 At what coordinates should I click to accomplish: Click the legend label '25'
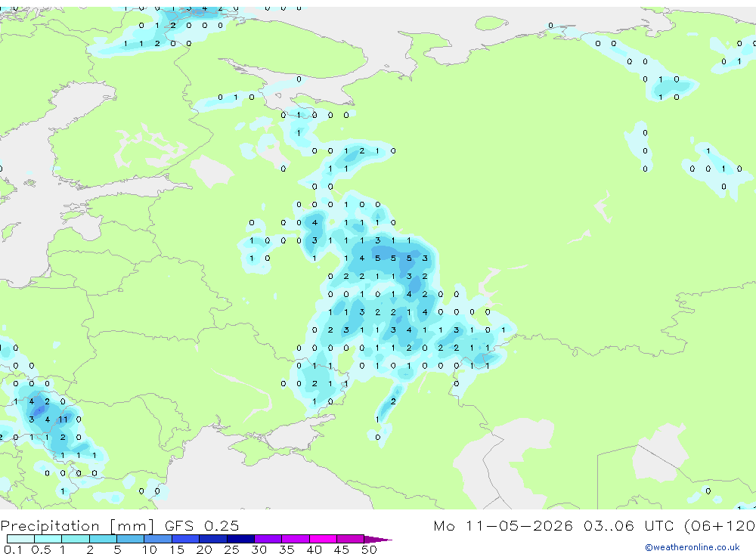point(231,549)
